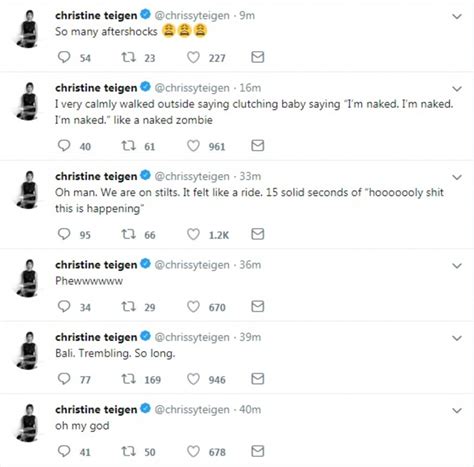Open more-options chevron on 36m tweet
The height and width of the screenshot is (467, 474).
click(457, 266)
